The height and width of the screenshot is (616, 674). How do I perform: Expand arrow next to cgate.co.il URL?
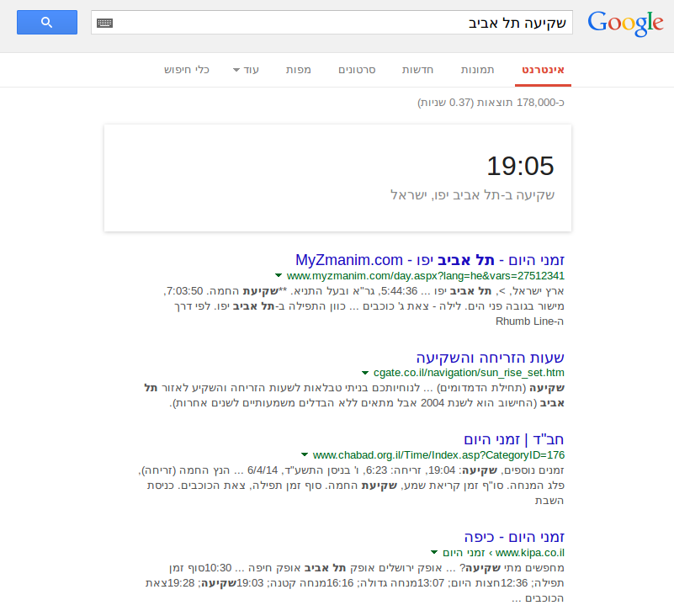pos(365,372)
